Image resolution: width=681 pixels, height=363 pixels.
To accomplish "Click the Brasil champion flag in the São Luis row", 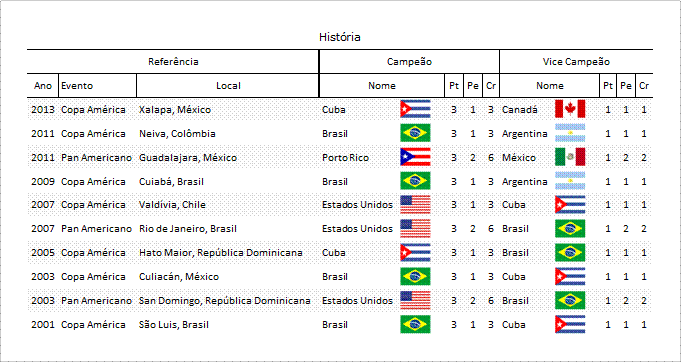I will pos(415,324).
